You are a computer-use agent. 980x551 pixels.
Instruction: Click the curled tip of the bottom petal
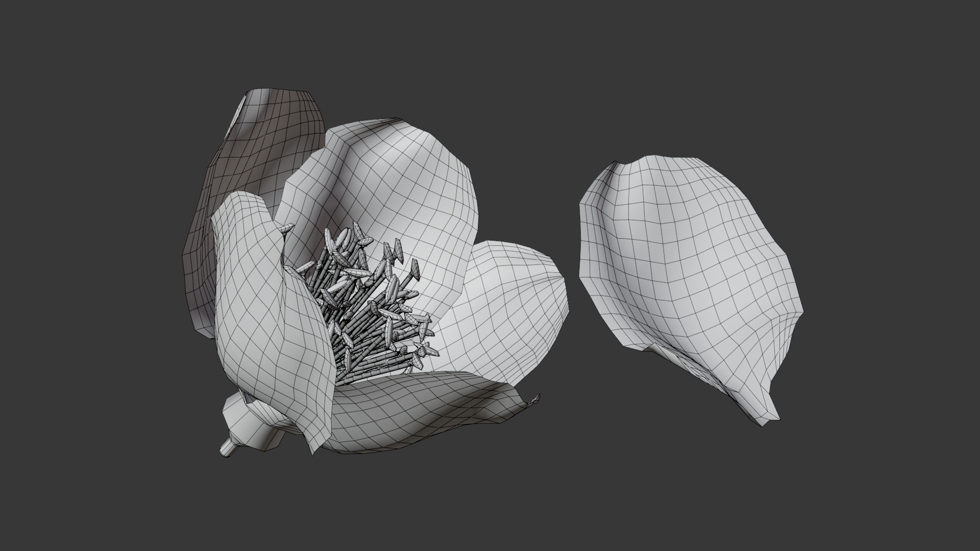click(x=534, y=399)
